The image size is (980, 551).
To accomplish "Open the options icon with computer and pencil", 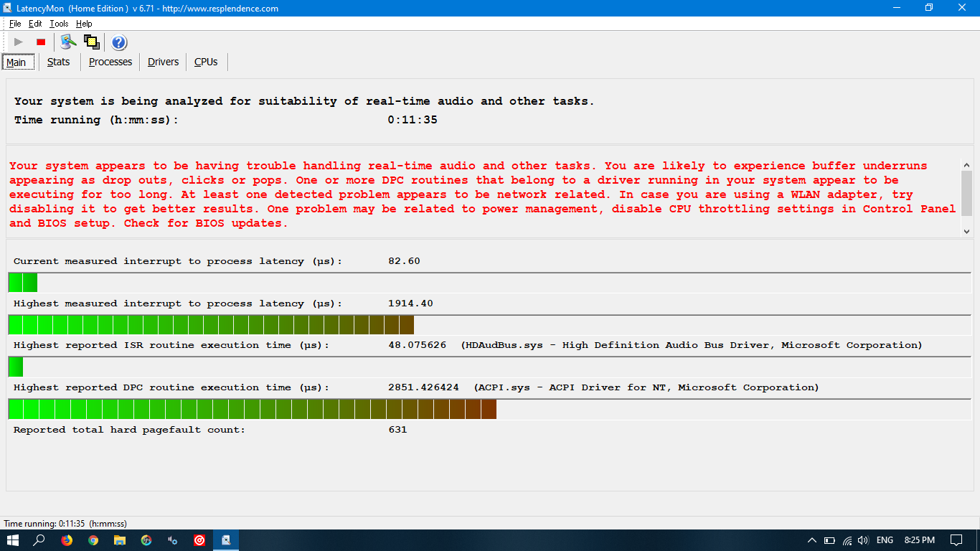I will click(x=68, y=42).
